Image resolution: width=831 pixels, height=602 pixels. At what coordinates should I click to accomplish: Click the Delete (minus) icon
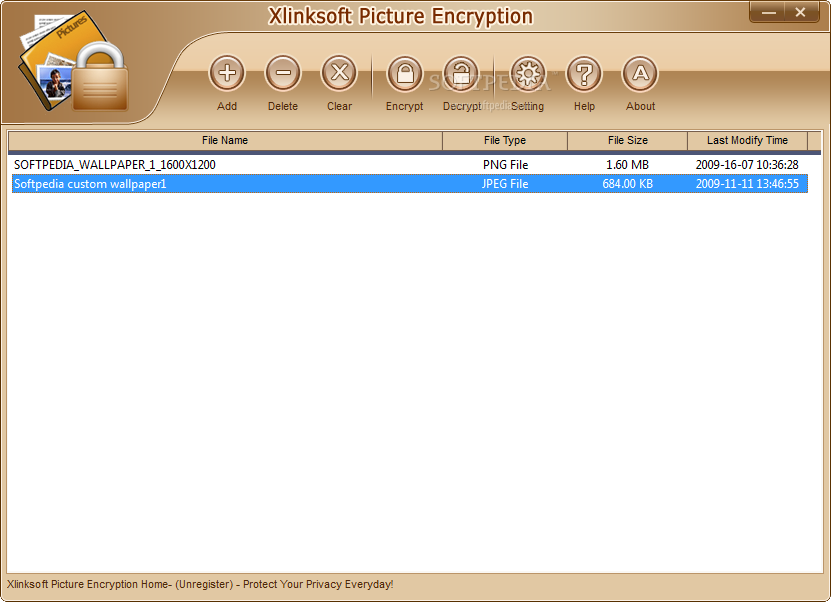coord(283,73)
